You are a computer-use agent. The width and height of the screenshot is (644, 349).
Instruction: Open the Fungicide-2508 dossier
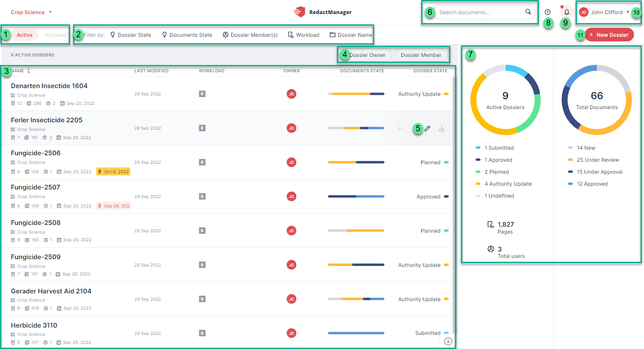click(x=35, y=222)
